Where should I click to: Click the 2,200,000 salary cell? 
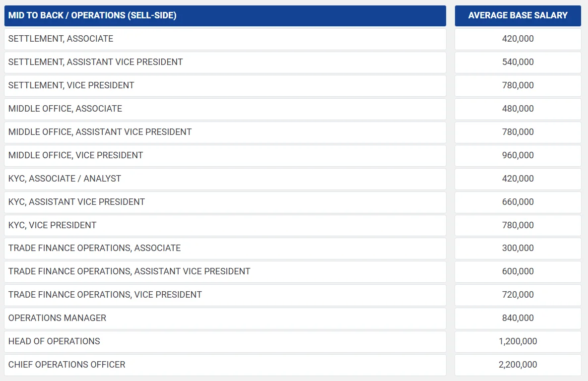[x=518, y=365]
